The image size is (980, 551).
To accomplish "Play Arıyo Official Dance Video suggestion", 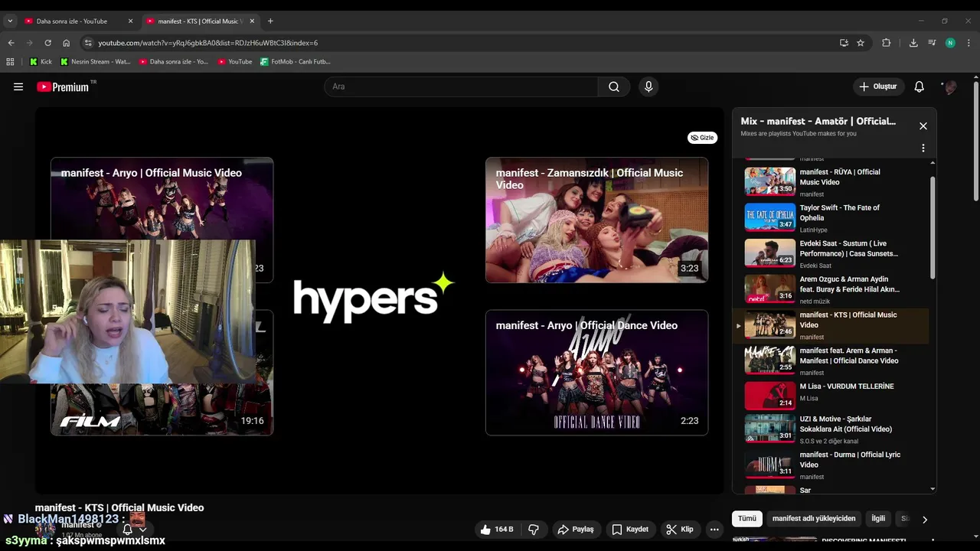I will [x=596, y=373].
